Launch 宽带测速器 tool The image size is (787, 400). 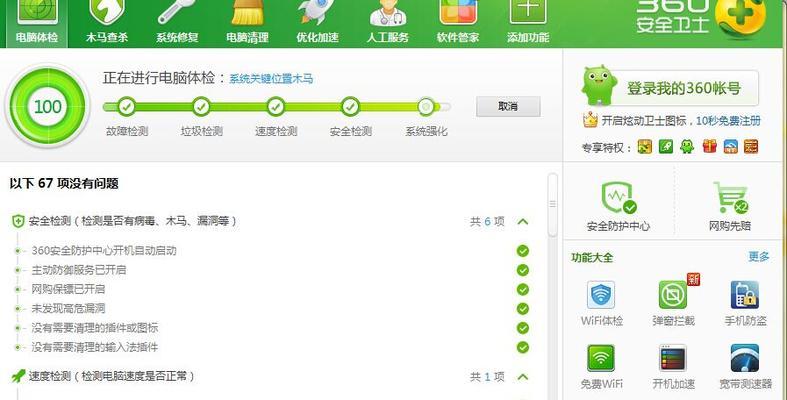tap(745, 367)
